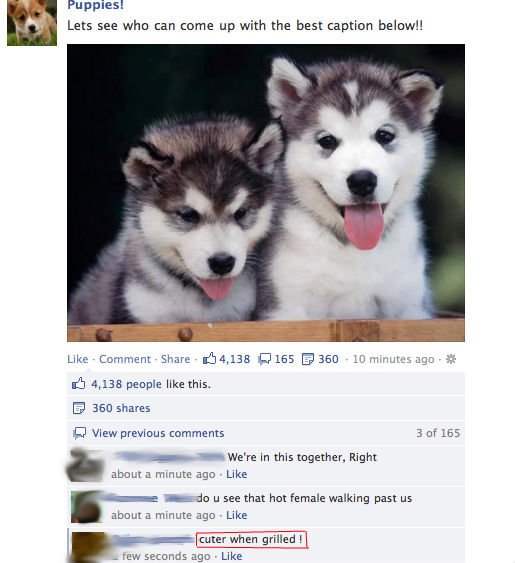This screenshot has width=515, height=563.
Task: View the 360 shares list
Action: [x=121, y=408]
